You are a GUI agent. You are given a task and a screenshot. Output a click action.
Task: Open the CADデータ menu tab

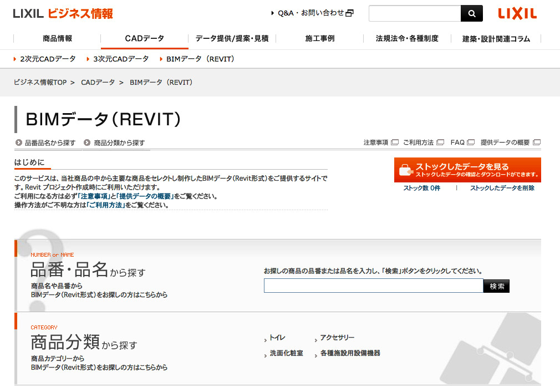click(x=144, y=39)
